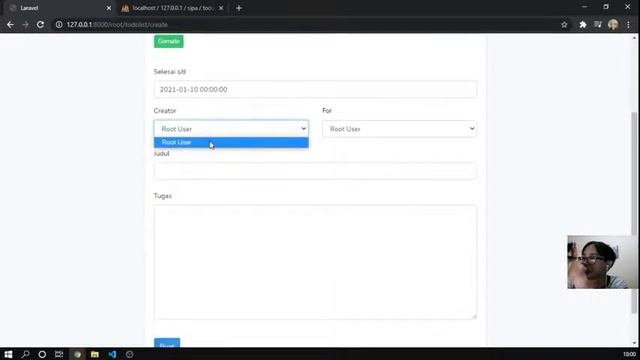Click the webcam overlay thumbnail

pos(602,262)
